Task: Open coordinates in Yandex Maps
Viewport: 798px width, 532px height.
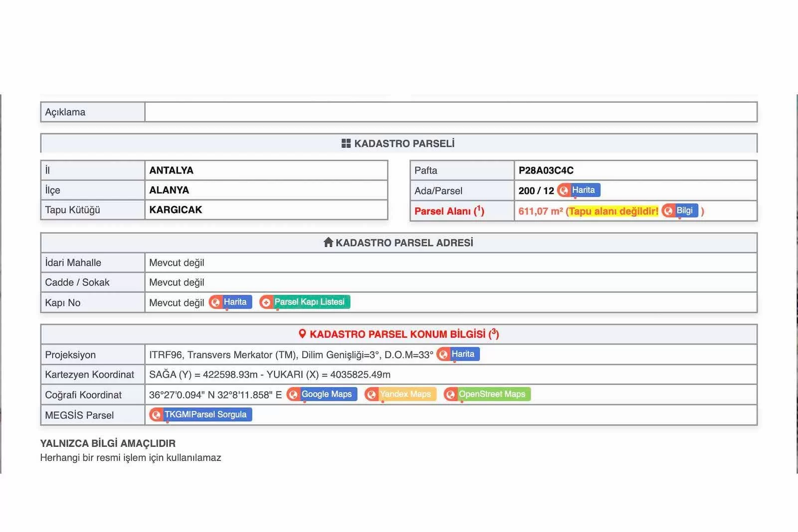Action: 400,394
